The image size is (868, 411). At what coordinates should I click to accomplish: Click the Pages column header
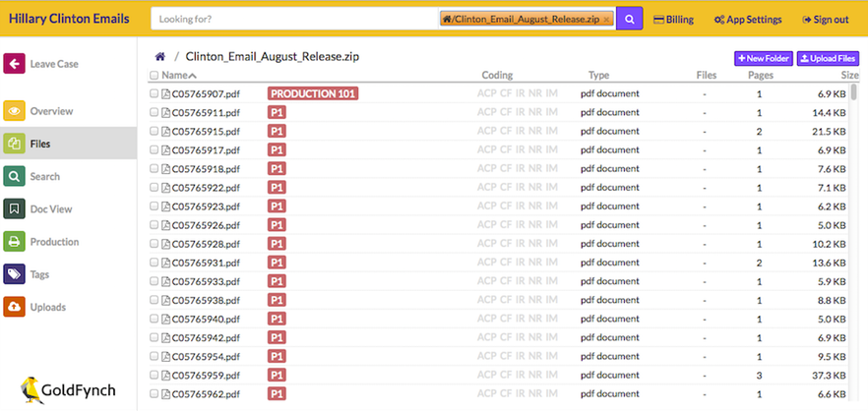(761, 76)
